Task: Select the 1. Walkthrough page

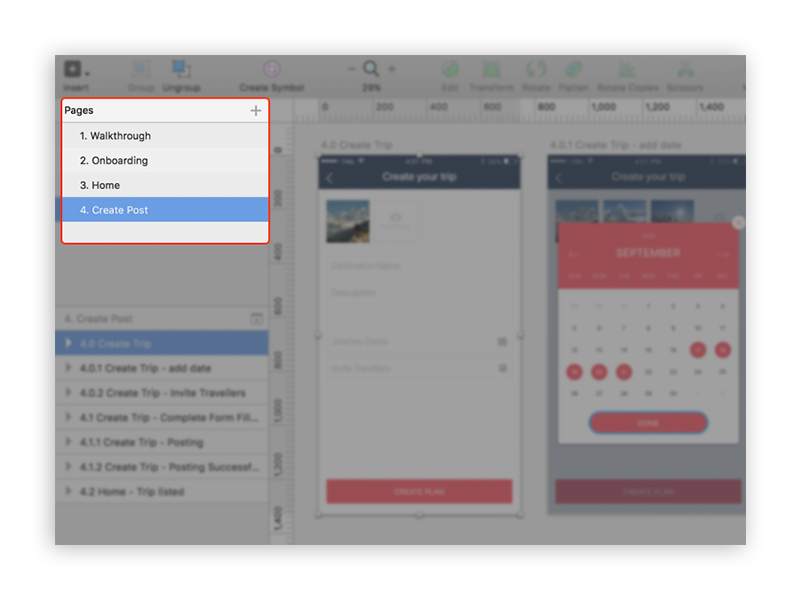Action: point(165,136)
